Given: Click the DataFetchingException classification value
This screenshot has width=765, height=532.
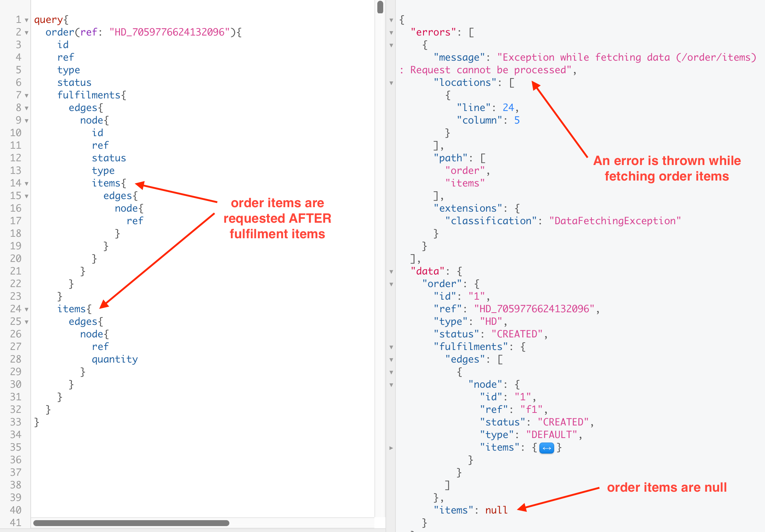Looking at the screenshot, I should tap(614, 221).
